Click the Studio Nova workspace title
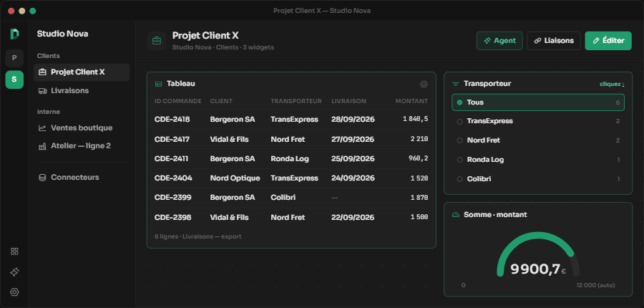Viewport: 644px width, 308px height. coord(62,34)
